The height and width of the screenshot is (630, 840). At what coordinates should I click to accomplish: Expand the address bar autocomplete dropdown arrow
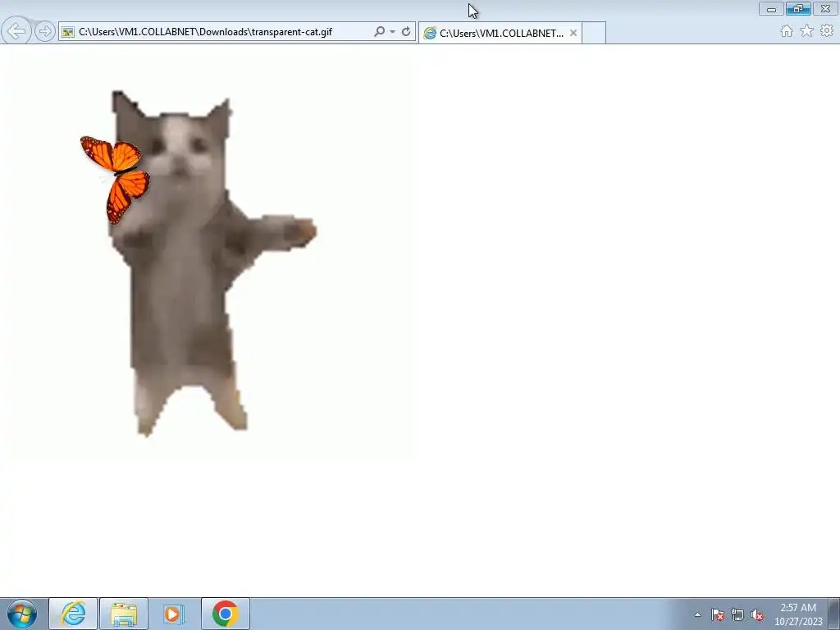[x=393, y=32]
